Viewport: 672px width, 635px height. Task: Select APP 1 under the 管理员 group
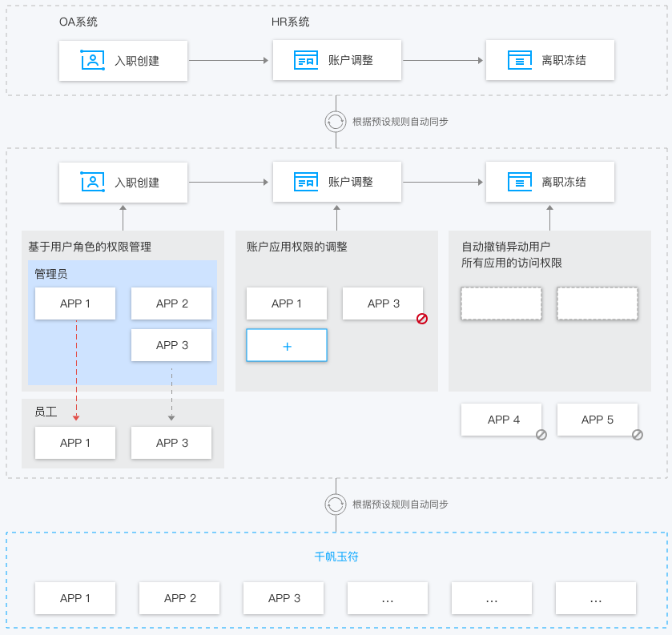tap(75, 303)
